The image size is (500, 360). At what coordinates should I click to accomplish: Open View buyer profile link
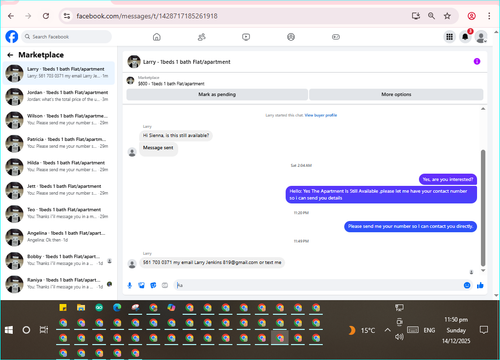321,115
